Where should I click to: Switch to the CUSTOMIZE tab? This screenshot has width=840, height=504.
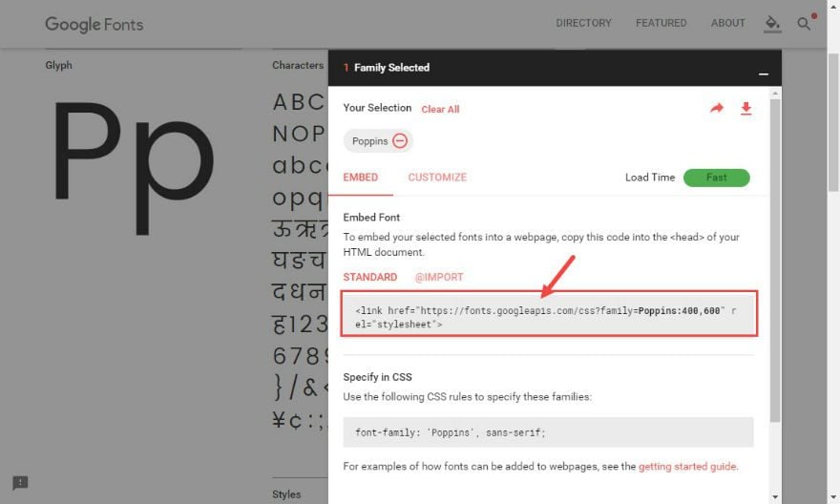[x=437, y=178]
